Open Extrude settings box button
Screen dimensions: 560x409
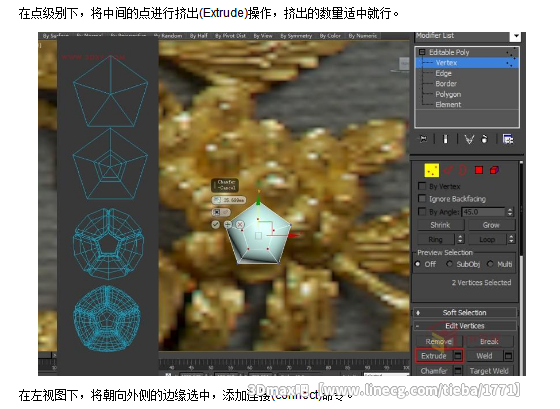[458, 355]
